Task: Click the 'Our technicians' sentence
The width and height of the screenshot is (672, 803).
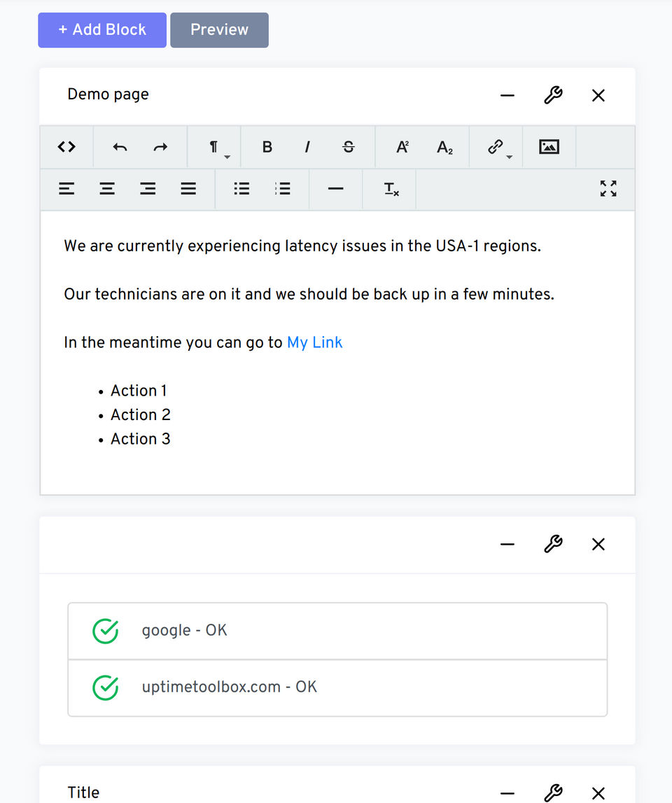Action: [309, 294]
